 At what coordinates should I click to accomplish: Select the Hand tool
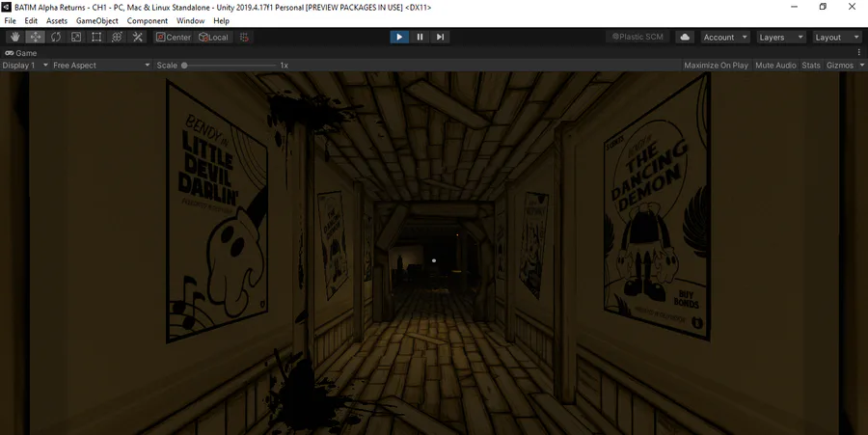14,37
